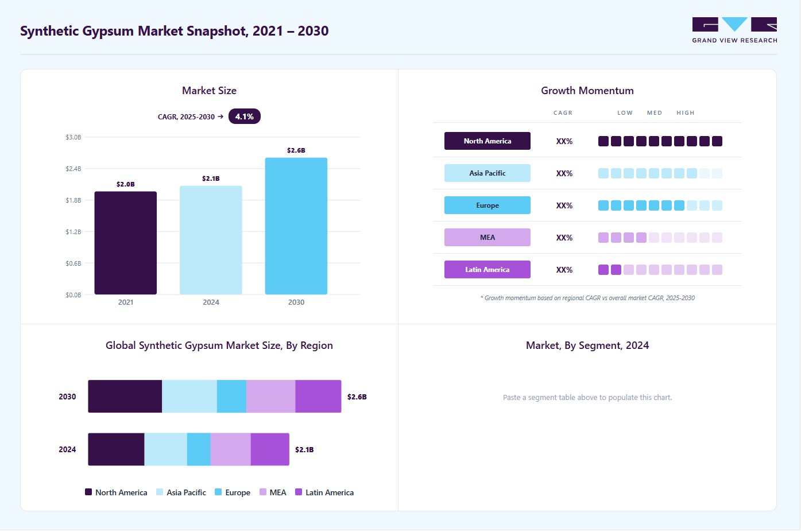Click the 'Paste a segment table' placeholder text
Screen dimensions: 801x532
coord(587,397)
